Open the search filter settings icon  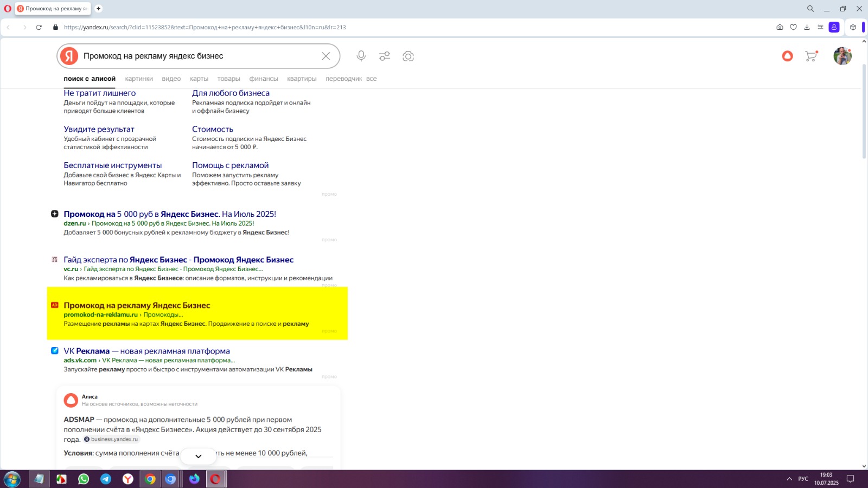click(385, 56)
